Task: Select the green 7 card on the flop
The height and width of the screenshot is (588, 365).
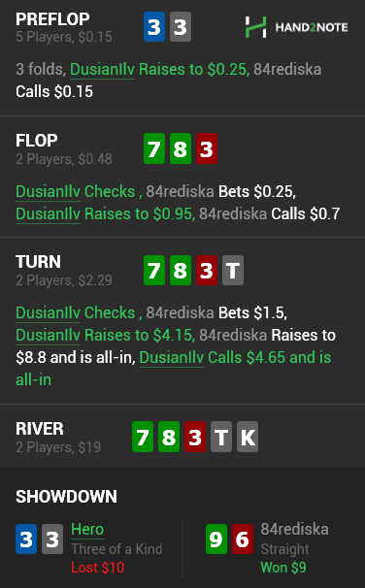Action: coord(154,148)
